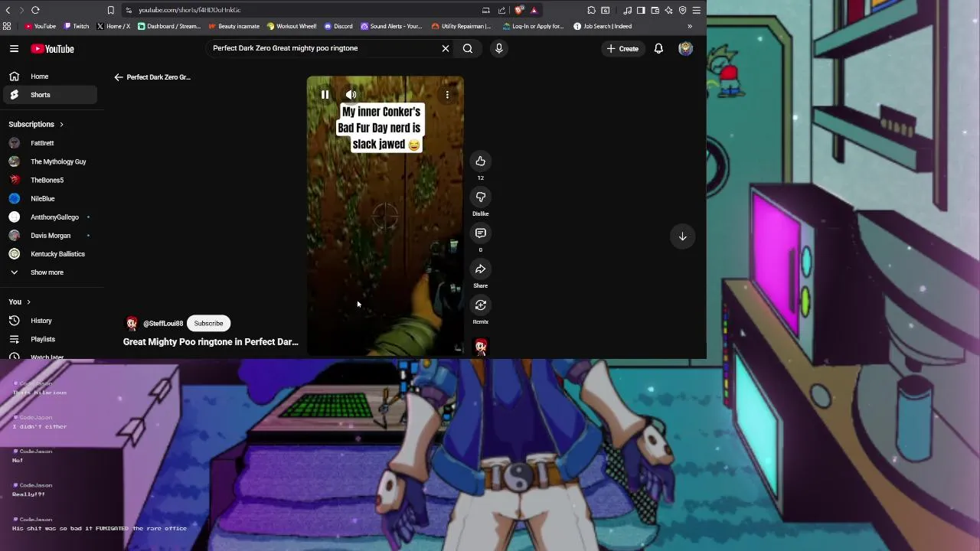Open History in the sidebar

coord(50,321)
